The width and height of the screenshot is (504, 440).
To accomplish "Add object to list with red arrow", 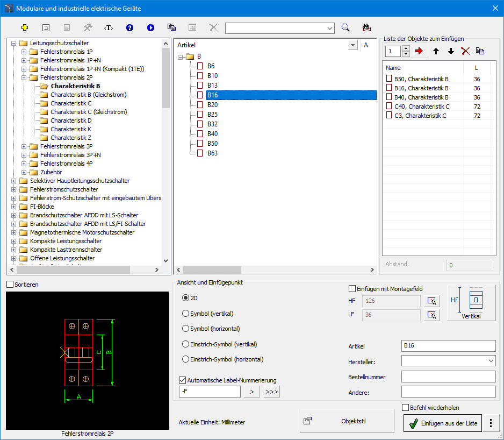I will (x=419, y=51).
